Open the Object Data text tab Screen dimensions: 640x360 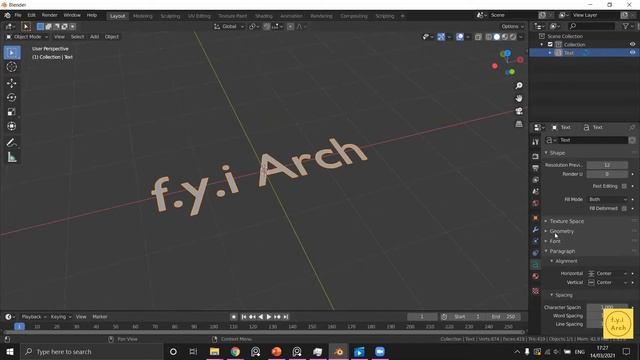536,265
